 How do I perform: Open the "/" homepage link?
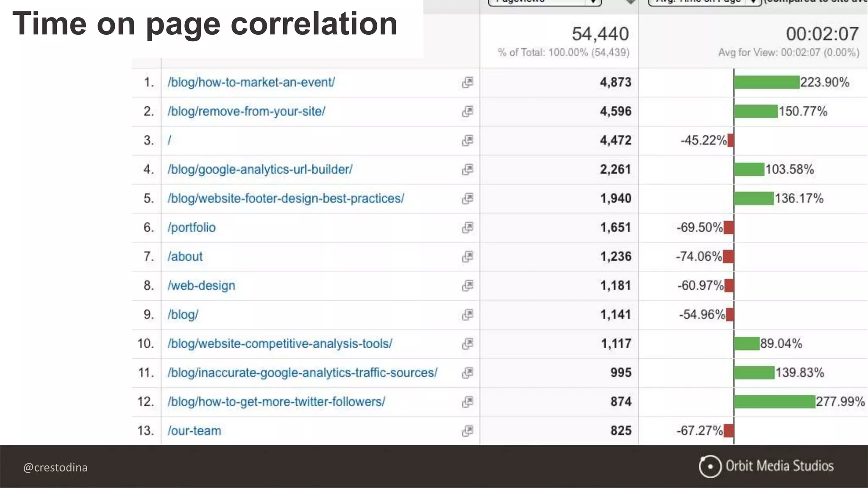click(170, 140)
